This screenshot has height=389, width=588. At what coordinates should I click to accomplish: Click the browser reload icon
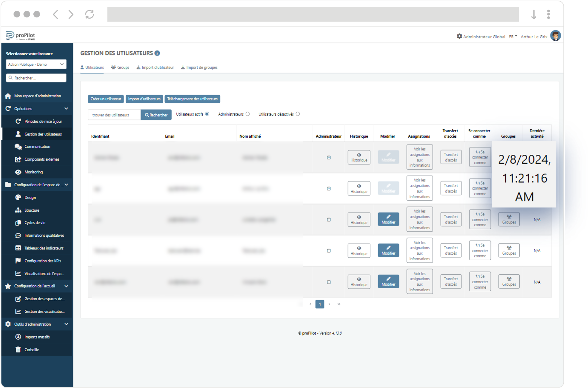(x=89, y=14)
